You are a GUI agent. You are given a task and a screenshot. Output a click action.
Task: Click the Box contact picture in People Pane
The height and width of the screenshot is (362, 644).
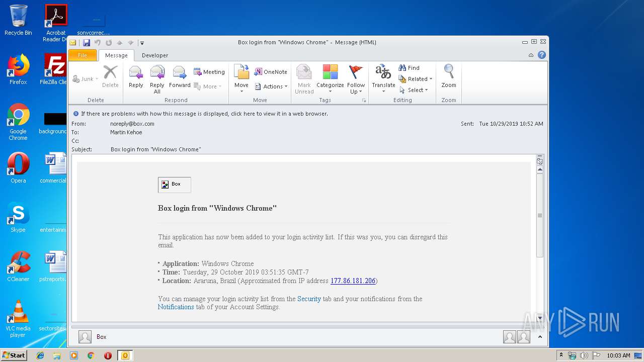click(85, 337)
